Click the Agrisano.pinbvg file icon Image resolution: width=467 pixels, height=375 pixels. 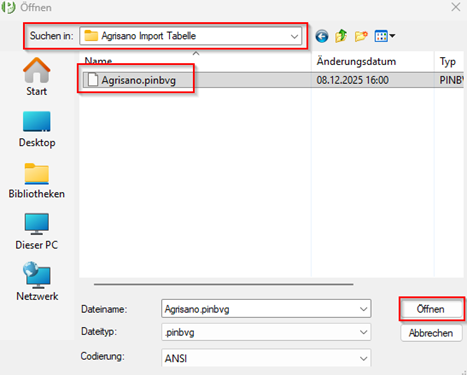[93, 80]
